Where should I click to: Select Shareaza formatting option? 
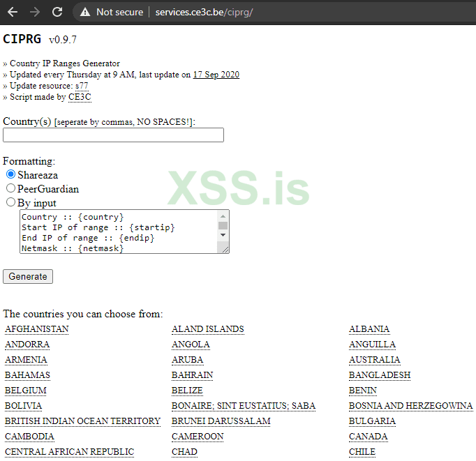10,174
